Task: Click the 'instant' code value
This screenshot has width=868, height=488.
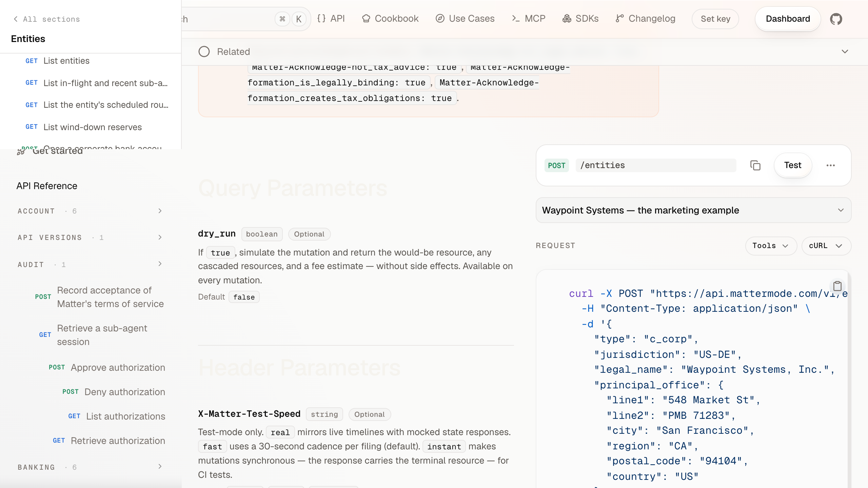Action: pyautogui.click(x=444, y=446)
